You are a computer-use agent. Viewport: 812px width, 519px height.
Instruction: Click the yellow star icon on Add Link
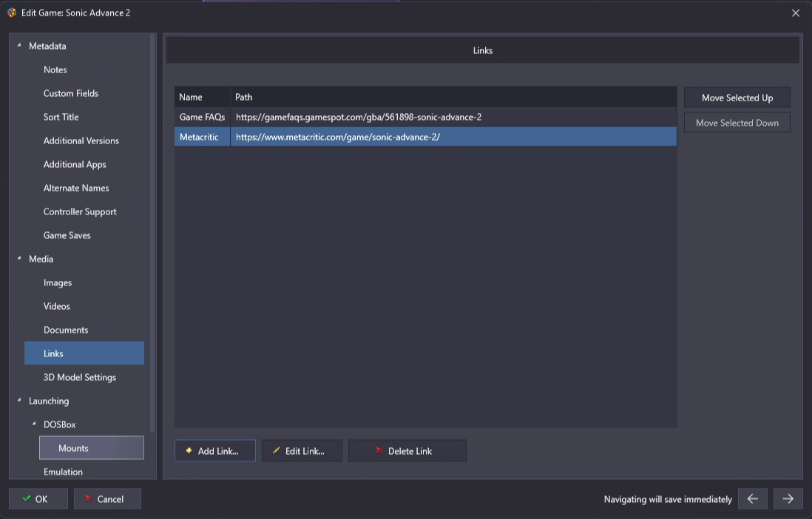(x=189, y=451)
